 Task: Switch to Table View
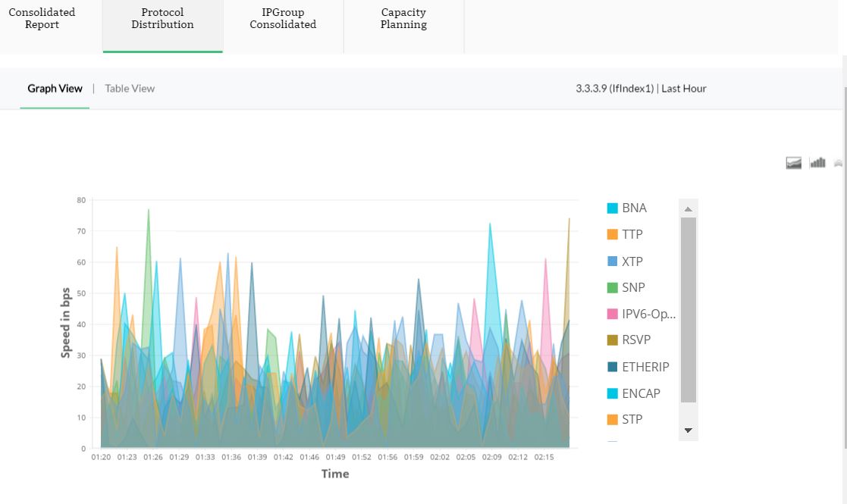pyautogui.click(x=130, y=89)
